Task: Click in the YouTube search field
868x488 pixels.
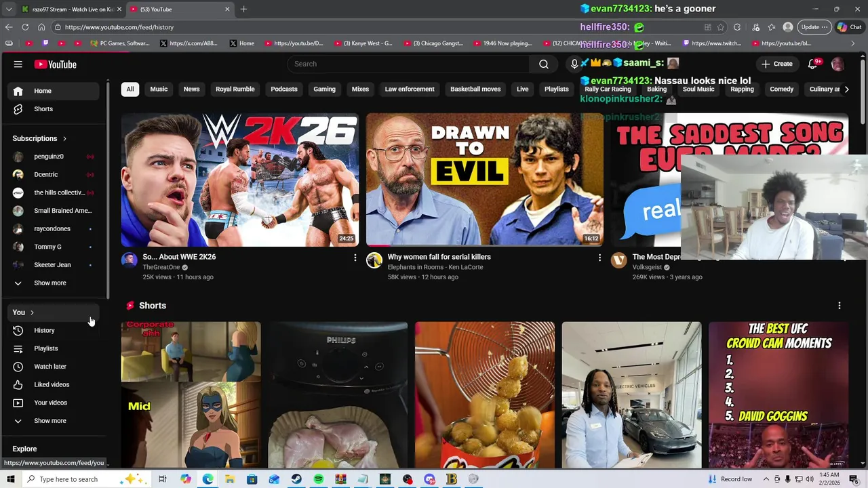Action: coord(408,64)
